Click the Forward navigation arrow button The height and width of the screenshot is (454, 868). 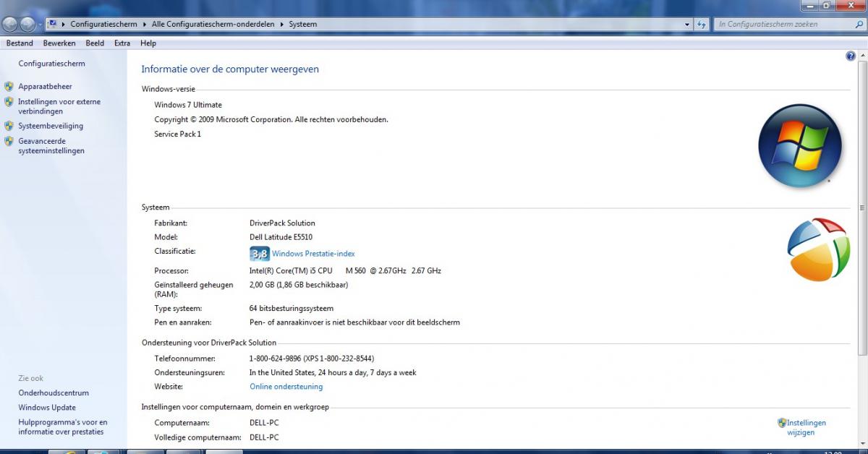[x=27, y=24]
